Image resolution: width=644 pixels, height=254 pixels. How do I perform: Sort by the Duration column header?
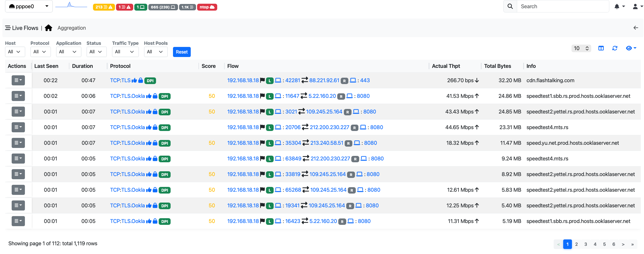point(82,66)
